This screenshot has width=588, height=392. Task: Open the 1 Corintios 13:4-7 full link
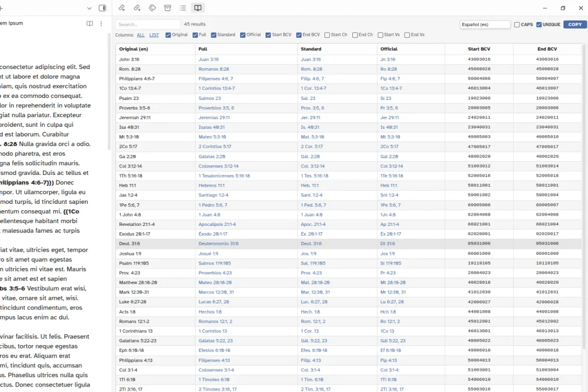[x=217, y=89]
